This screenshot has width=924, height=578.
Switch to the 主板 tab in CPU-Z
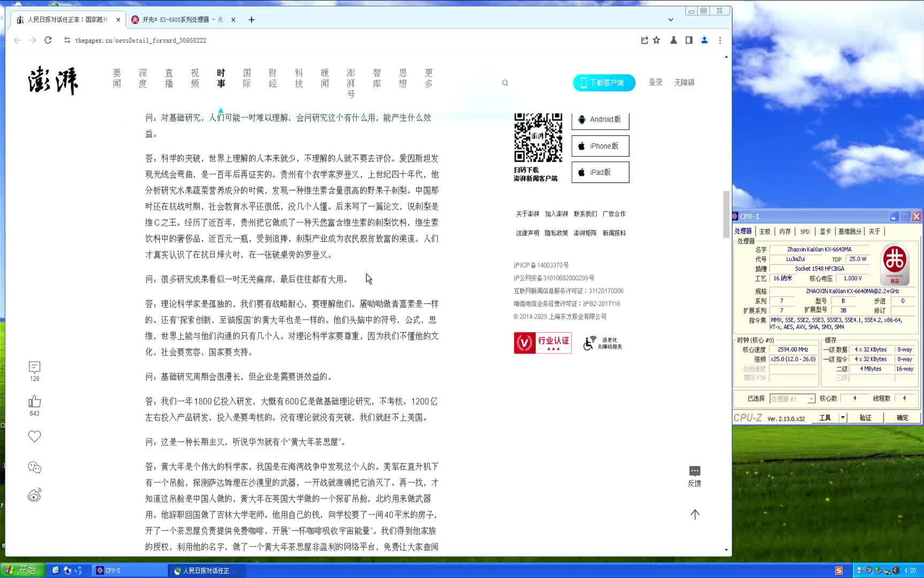click(x=766, y=231)
